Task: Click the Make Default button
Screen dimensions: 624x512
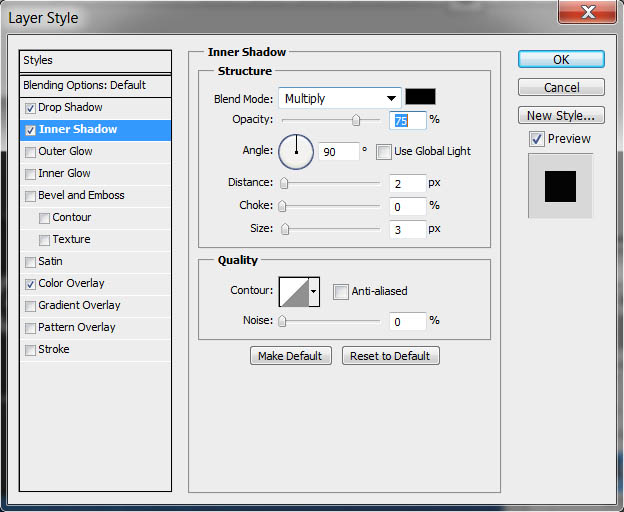Action: coord(291,356)
